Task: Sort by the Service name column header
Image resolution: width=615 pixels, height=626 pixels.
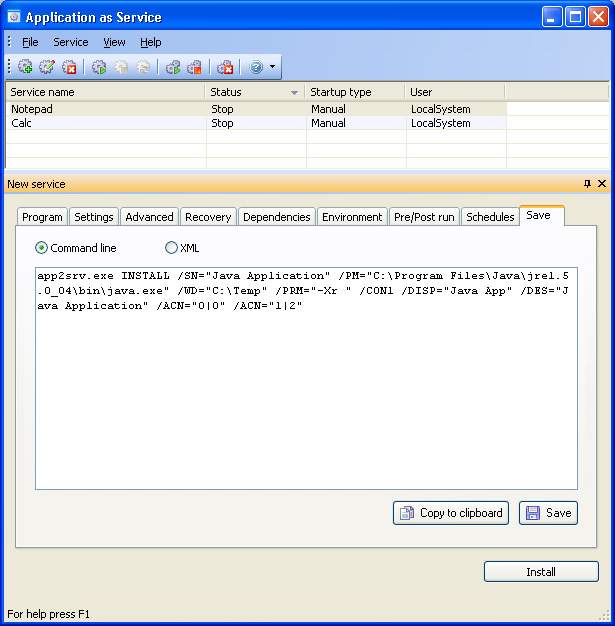Action: (105, 92)
